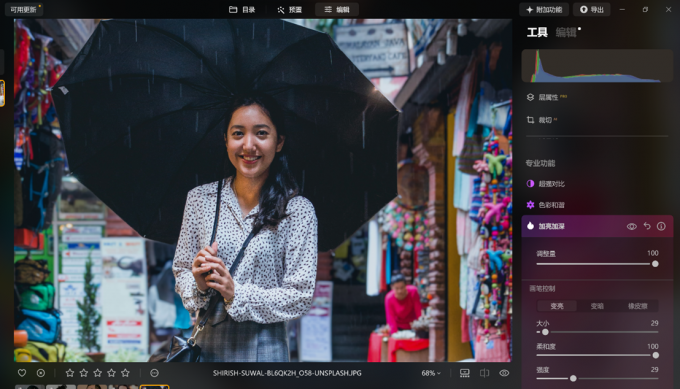Click the 大小 size slider
This screenshot has width=680, height=389.
click(x=597, y=332)
